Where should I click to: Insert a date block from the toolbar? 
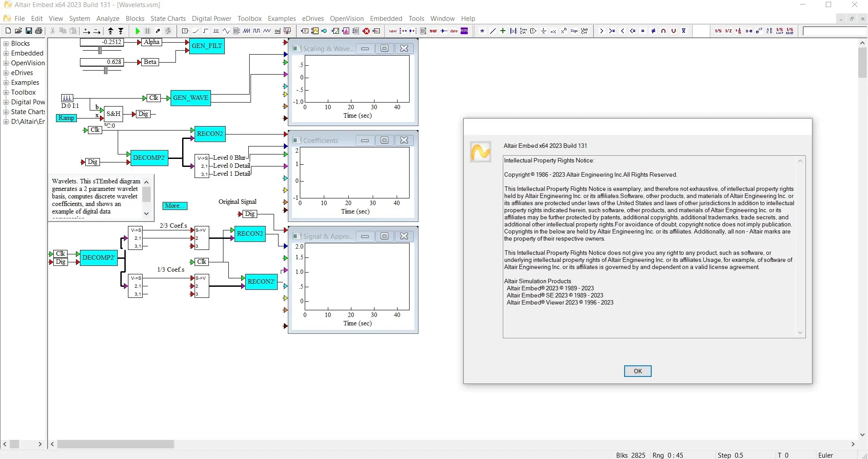click(x=454, y=31)
